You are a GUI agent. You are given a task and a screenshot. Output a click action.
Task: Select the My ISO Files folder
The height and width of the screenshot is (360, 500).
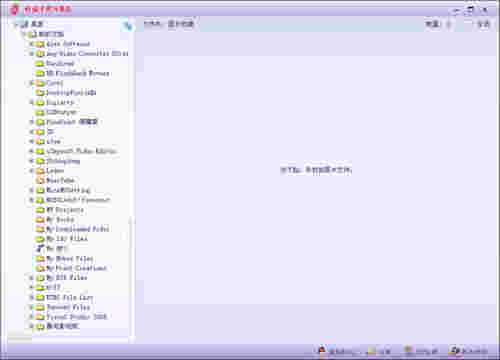67,239
